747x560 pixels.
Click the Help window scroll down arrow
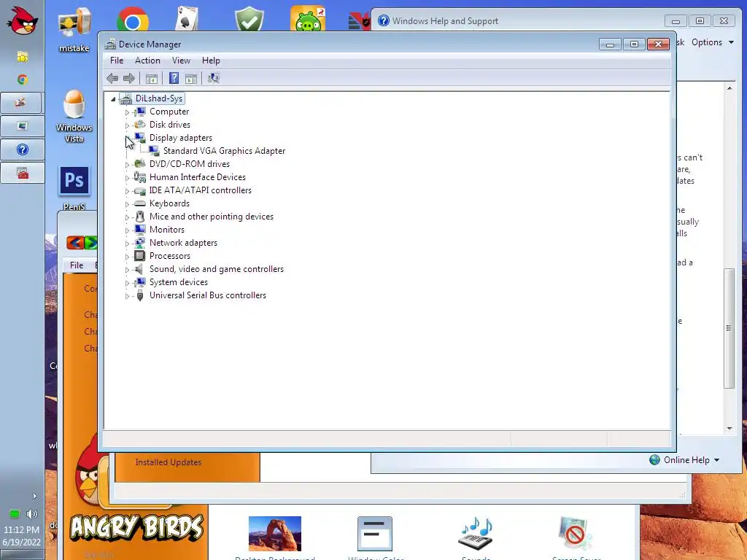729,429
